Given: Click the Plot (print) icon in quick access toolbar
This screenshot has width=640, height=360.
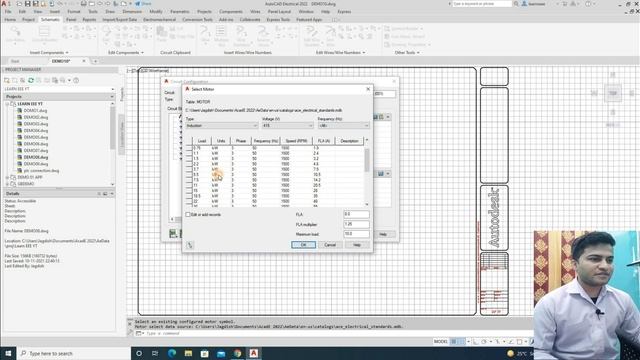Looking at the screenshot, I should pyautogui.click(x=83, y=4).
